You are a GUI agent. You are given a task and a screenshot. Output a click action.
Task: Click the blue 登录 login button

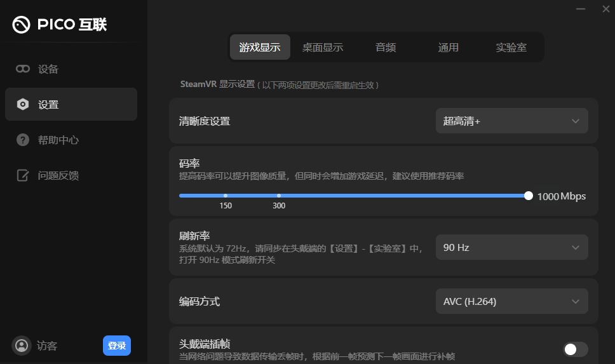click(x=116, y=346)
